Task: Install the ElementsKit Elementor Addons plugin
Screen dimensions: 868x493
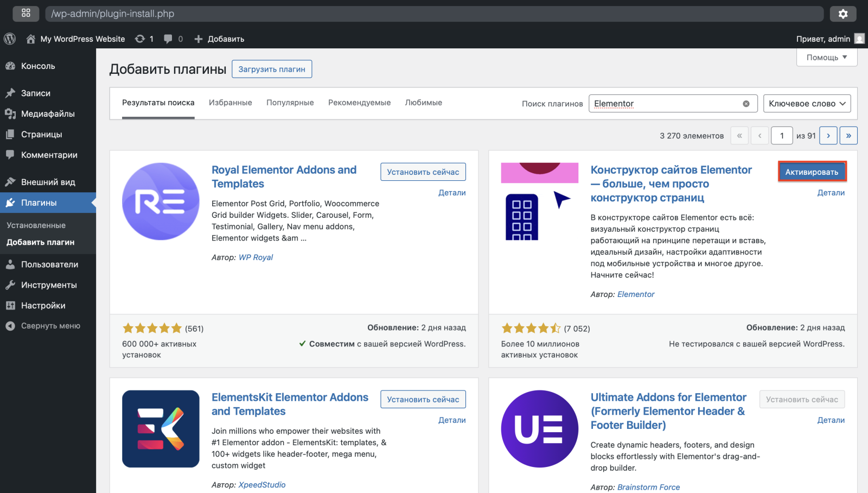Action: (423, 400)
